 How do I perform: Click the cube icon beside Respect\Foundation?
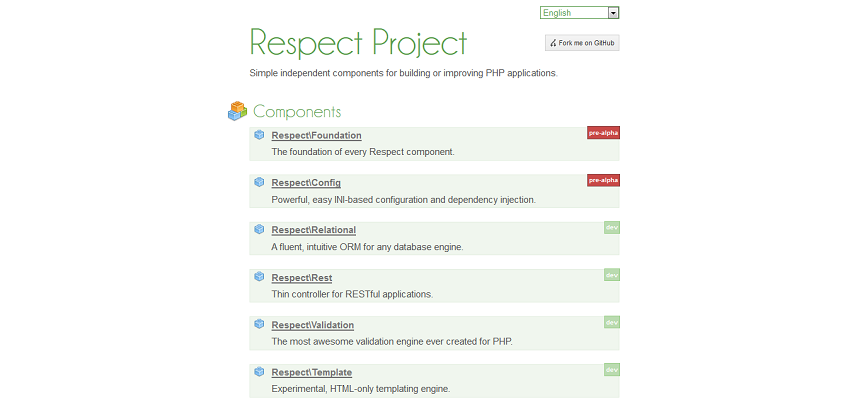click(259, 135)
